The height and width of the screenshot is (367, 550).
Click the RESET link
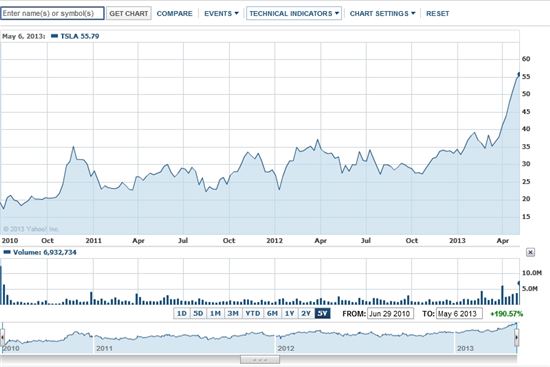tap(437, 13)
